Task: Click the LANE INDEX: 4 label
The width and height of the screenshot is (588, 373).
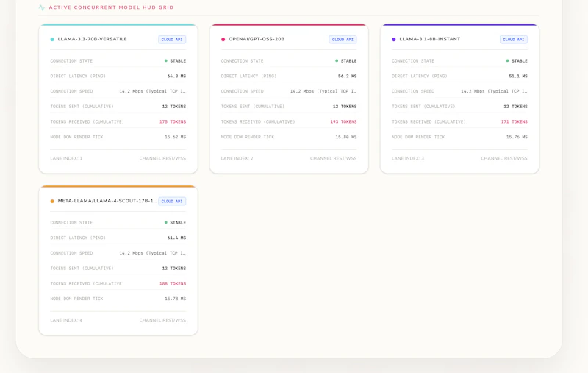Action: [66, 320]
